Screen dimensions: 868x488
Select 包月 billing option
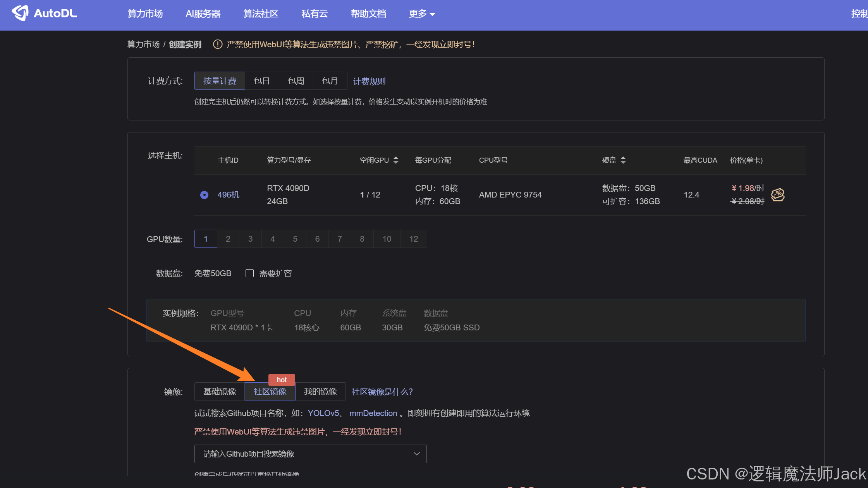[330, 81]
